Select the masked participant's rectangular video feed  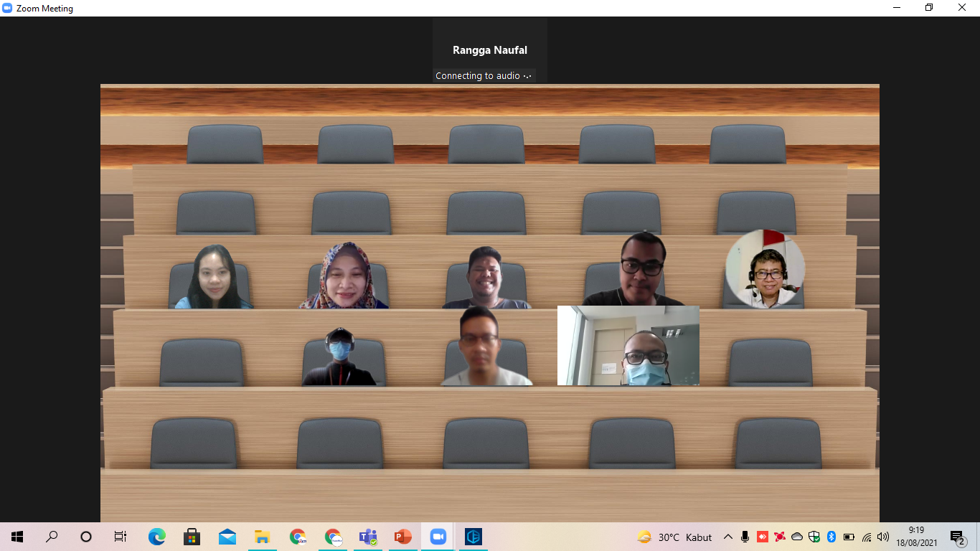(x=628, y=346)
